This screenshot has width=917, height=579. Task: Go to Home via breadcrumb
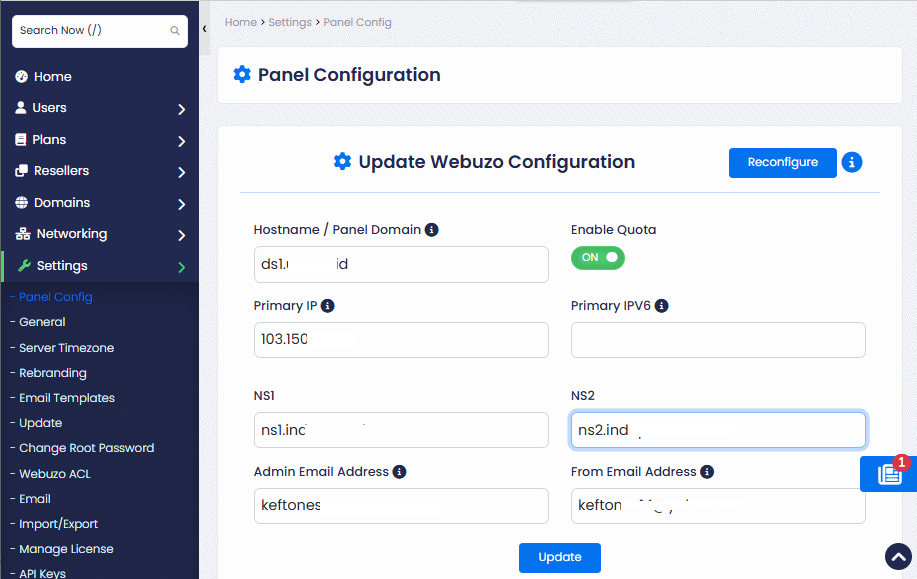(x=241, y=22)
